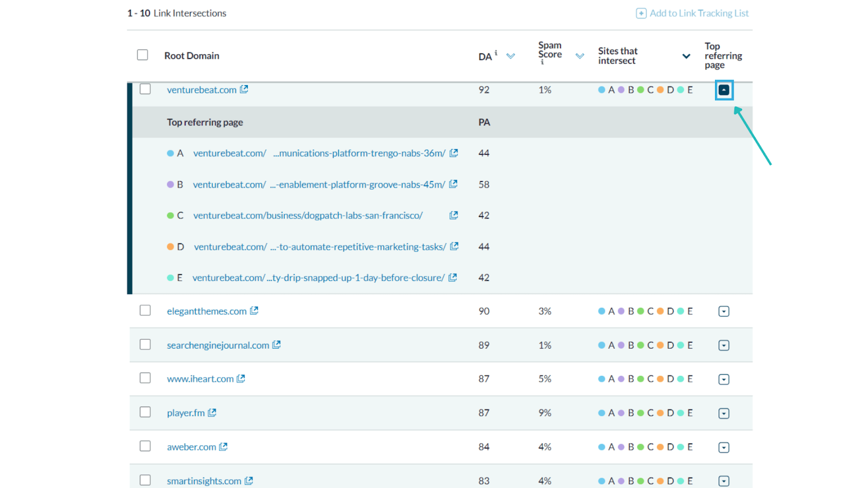
Task: Open external icon for groove-nabs-45m page
Action: point(454,184)
